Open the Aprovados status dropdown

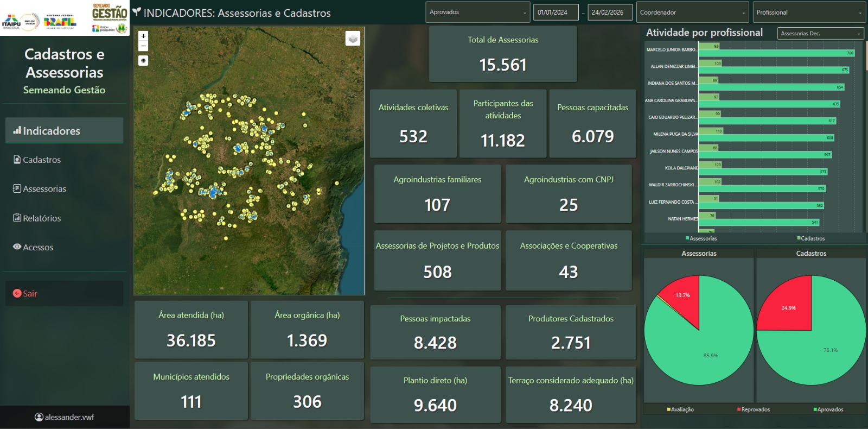(477, 12)
